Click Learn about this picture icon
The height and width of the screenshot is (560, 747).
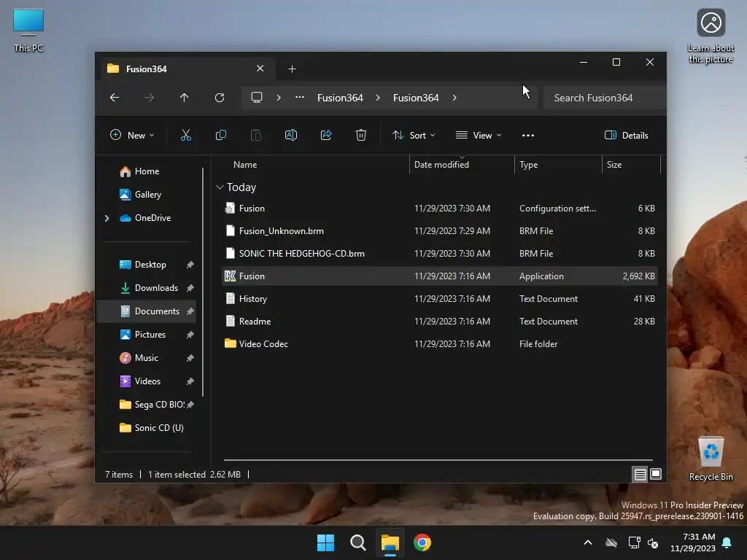[711, 36]
